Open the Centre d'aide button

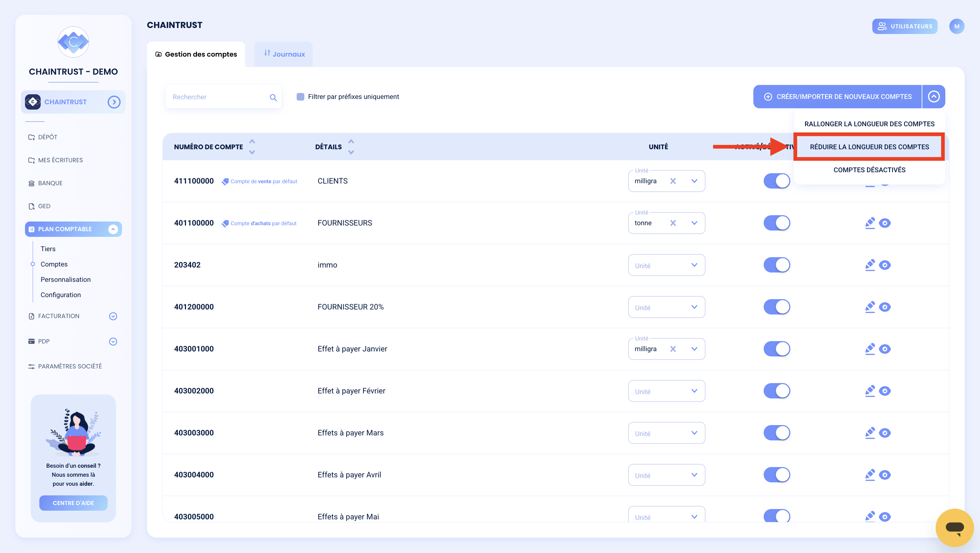(73, 503)
